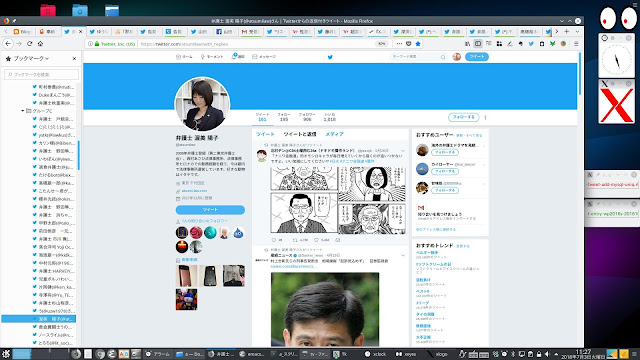Click the emacs taskbar entry
The width and height of the screenshot is (640, 360).
[x=252, y=354]
